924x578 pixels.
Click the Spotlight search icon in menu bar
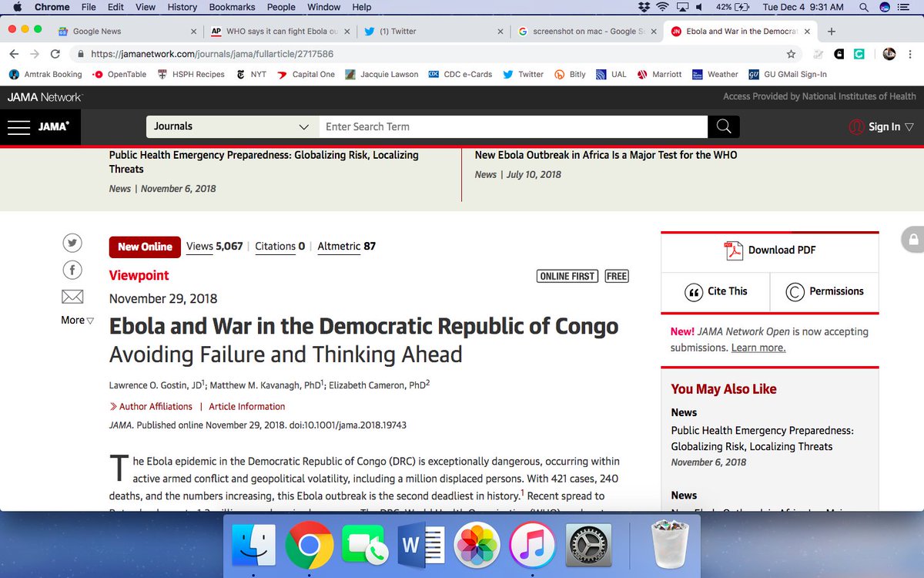click(x=863, y=7)
